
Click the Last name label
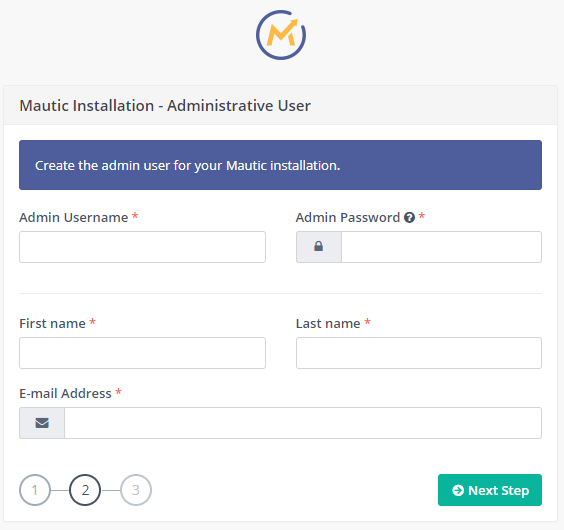click(x=328, y=323)
